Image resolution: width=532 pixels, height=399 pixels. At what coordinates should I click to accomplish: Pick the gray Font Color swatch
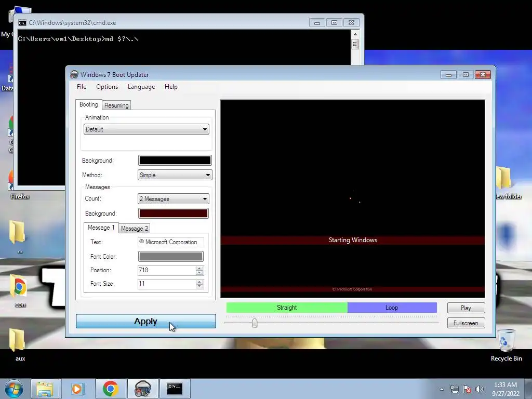point(170,257)
